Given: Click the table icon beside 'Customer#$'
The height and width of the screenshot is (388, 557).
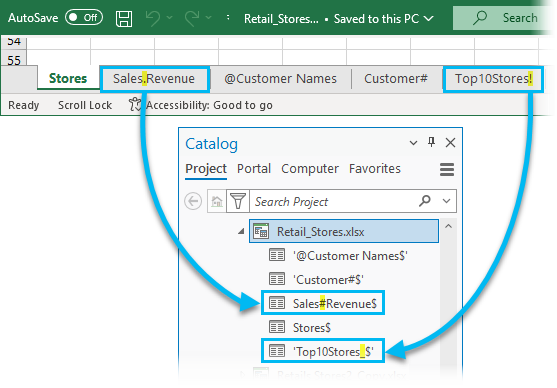Looking at the screenshot, I should [x=277, y=279].
